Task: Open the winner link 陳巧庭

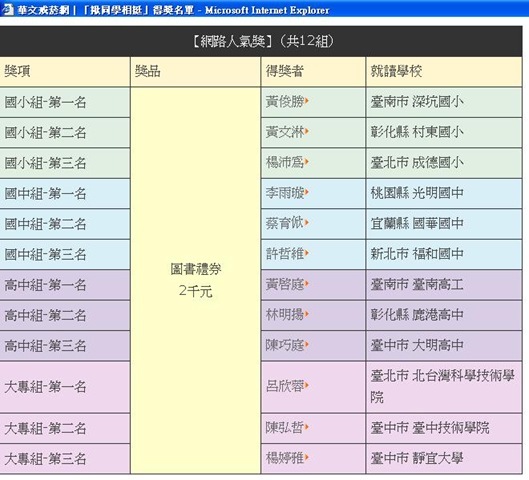Action: pos(285,345)
